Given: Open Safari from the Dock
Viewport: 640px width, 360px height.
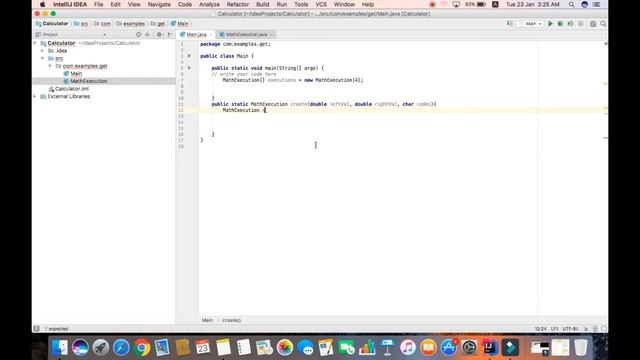Looking at the screenshot, I should pyautogui.click(x=121, y=348).
